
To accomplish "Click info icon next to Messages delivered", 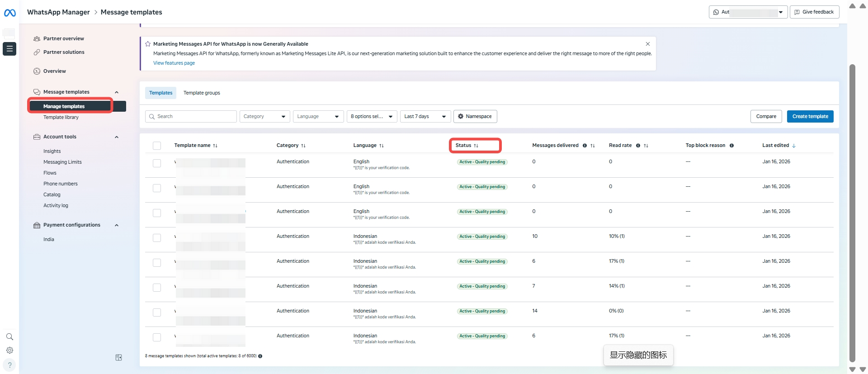I will [585, 146].
